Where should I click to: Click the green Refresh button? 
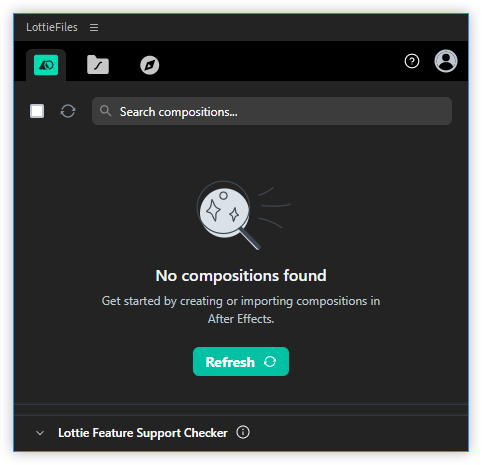coord(241,362)
